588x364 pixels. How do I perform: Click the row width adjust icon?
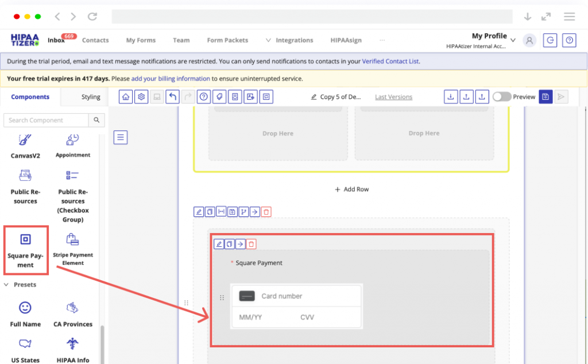(221, 212)
